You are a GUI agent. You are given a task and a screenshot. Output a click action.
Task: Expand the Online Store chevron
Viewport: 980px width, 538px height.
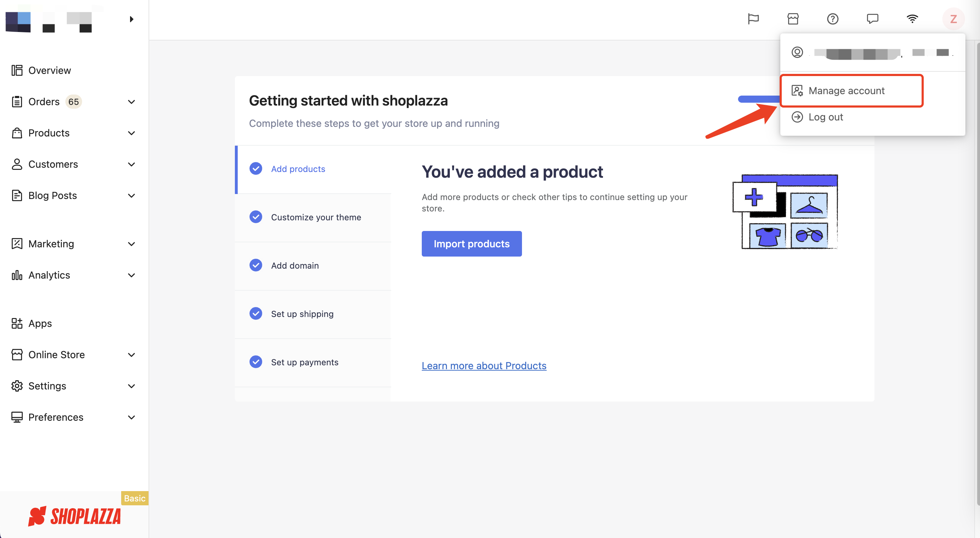coord(131,354)
